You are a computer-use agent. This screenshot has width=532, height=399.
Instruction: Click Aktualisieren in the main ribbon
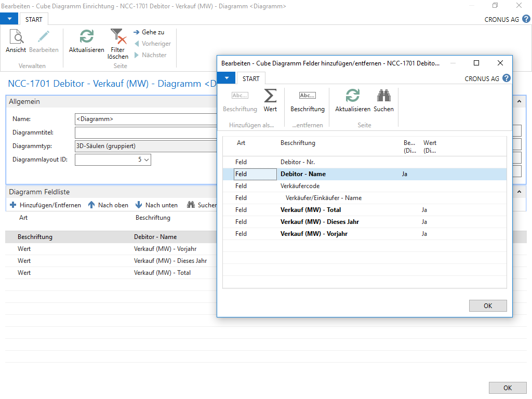86,37
